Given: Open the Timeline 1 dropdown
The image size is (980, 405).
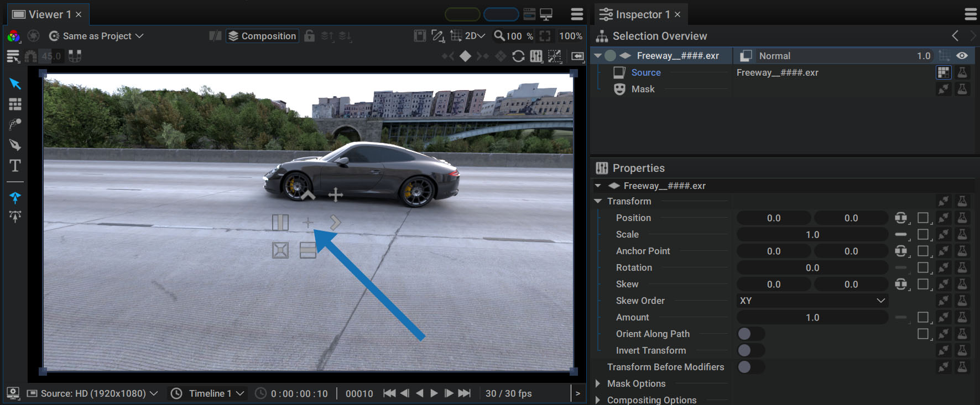Looking at the screenshot, I should click(208, 393).
